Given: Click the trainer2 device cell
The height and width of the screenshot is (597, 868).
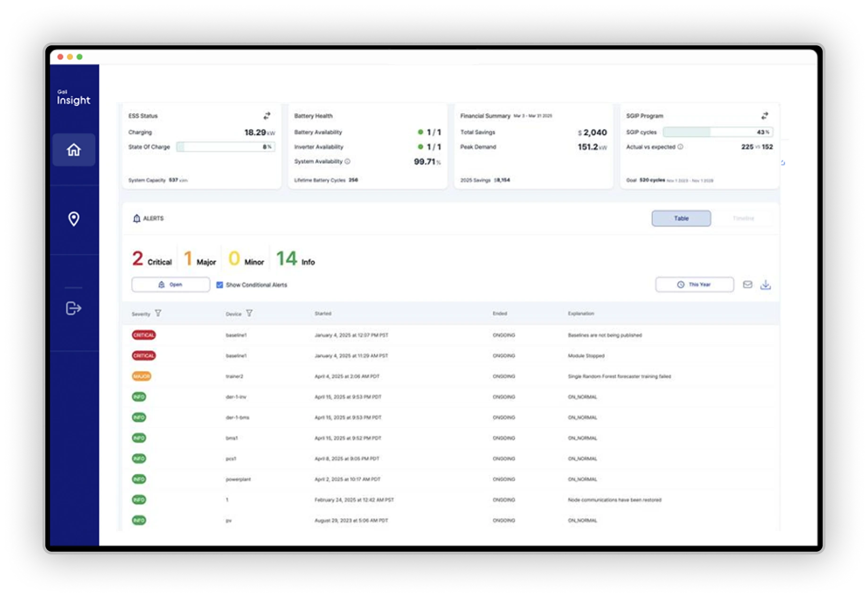Looking at the screenshot, I should click(x=234, y=376).
